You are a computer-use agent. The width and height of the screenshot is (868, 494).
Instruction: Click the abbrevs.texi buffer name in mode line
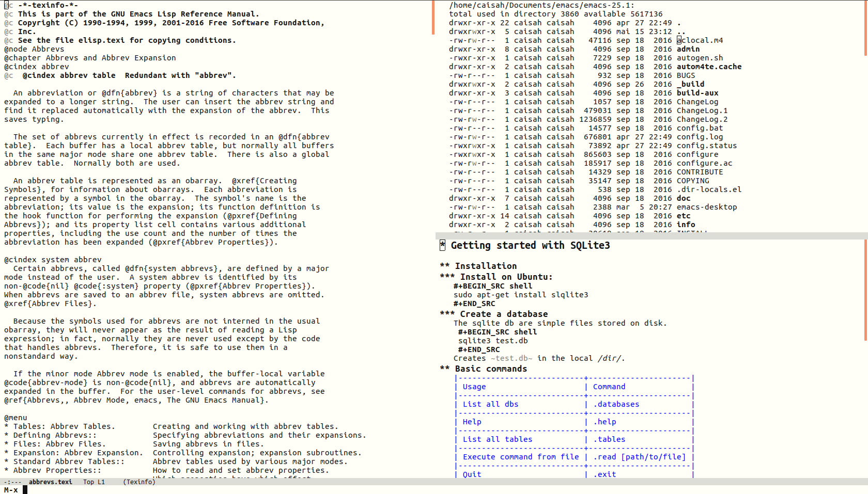coord(51,482)
